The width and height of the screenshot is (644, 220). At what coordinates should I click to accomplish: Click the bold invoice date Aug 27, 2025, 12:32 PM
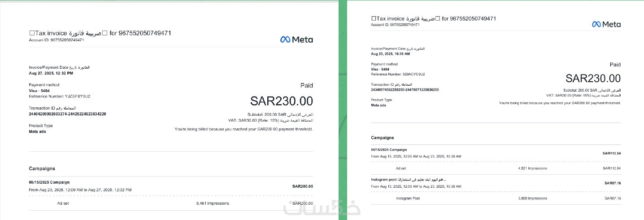pyautogui.click(x=51, y=73)
